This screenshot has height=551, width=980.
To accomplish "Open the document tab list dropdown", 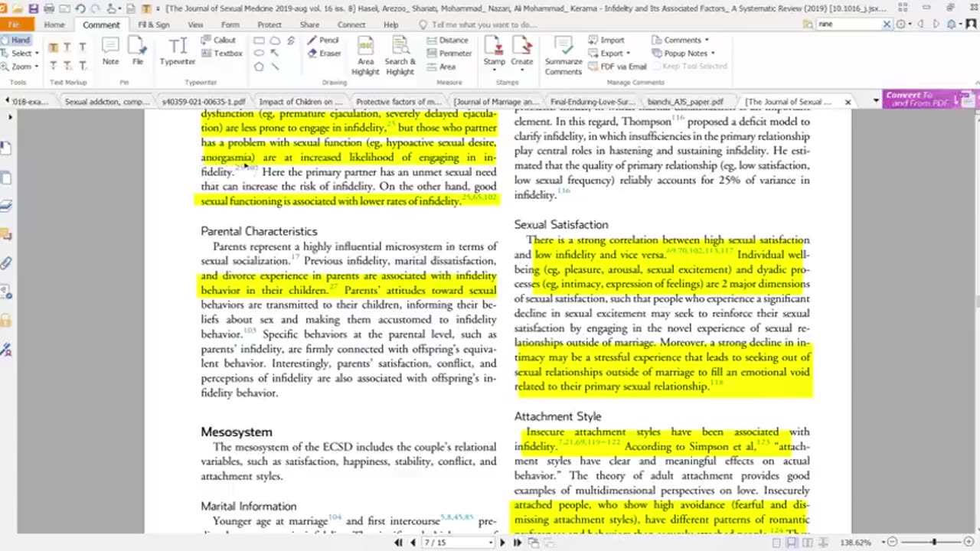I will 876,101.
